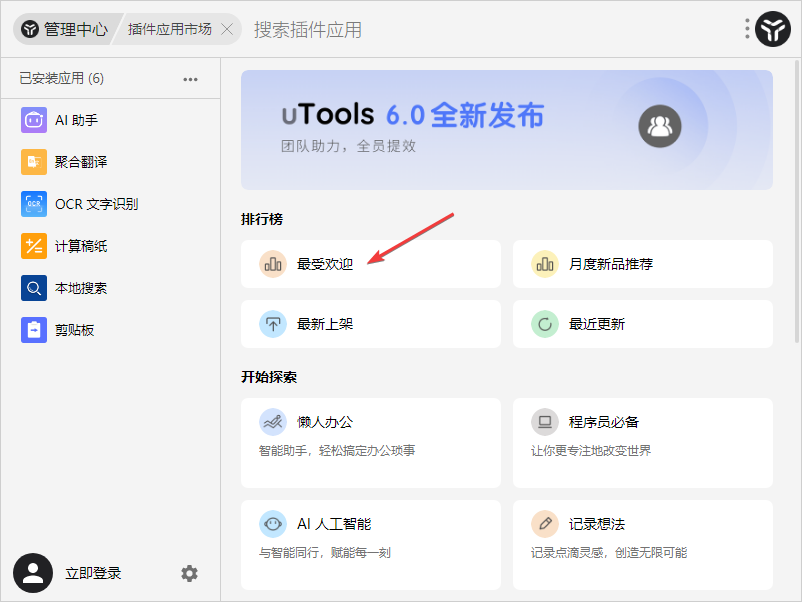This screenshot has width=802, height=602.
Task: Explore the 程序员必备 category card
Action: coord(643,443)
